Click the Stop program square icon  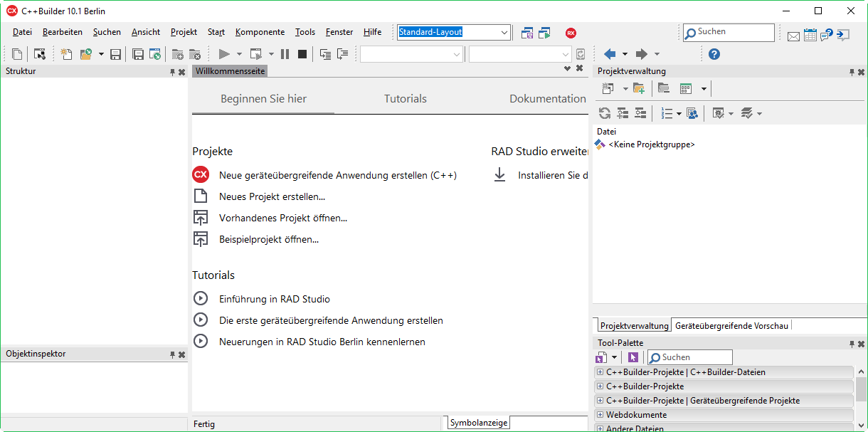[302, 54]
